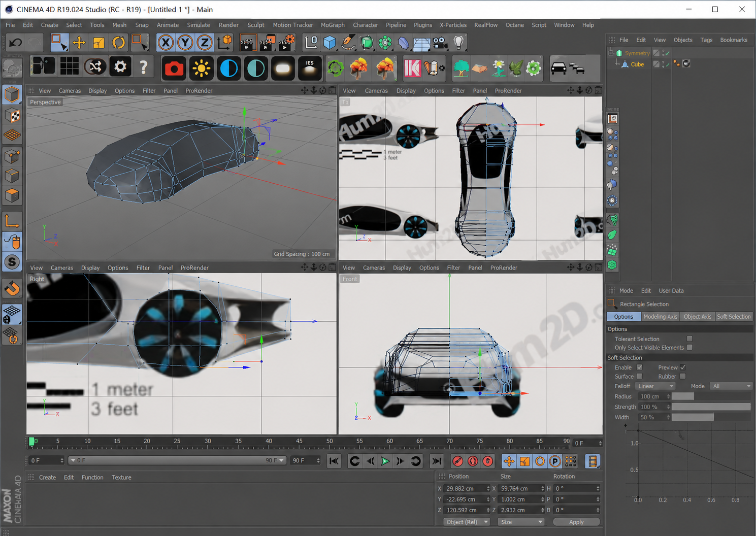Collapse the Symmetry object tree
Image resolution: width=756 pixels, height=536 pixels.
pyautogui.click(x=611, y=53)
